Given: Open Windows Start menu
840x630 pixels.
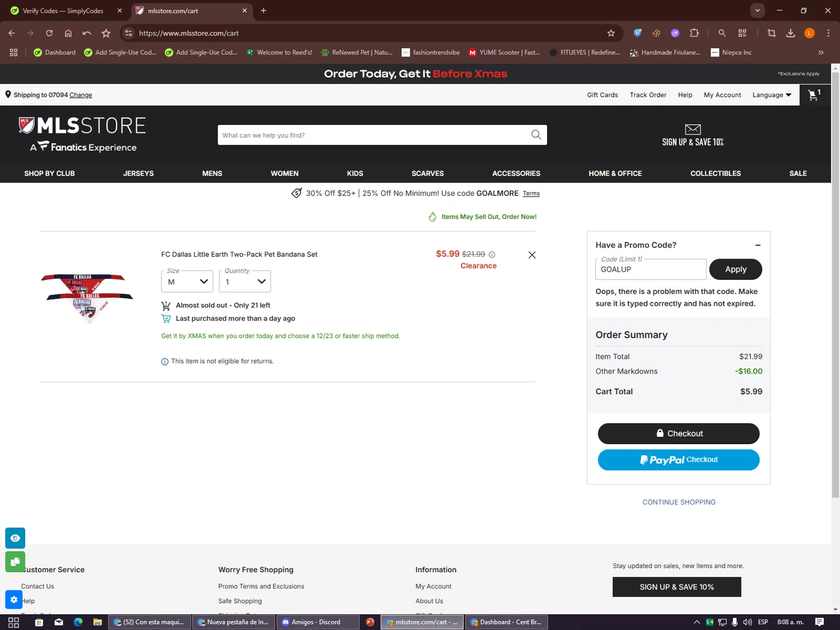Looking at the screenshot, I should (13, 622).
